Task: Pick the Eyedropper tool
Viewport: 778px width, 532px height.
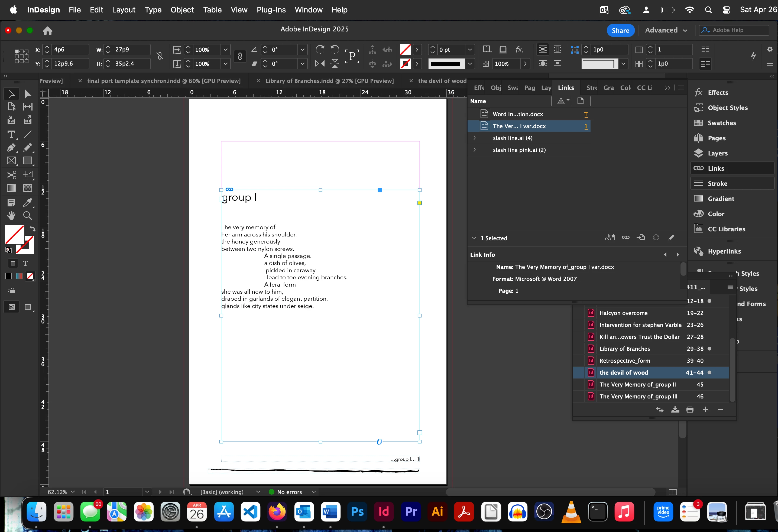Action: click(x=27, y=203)
